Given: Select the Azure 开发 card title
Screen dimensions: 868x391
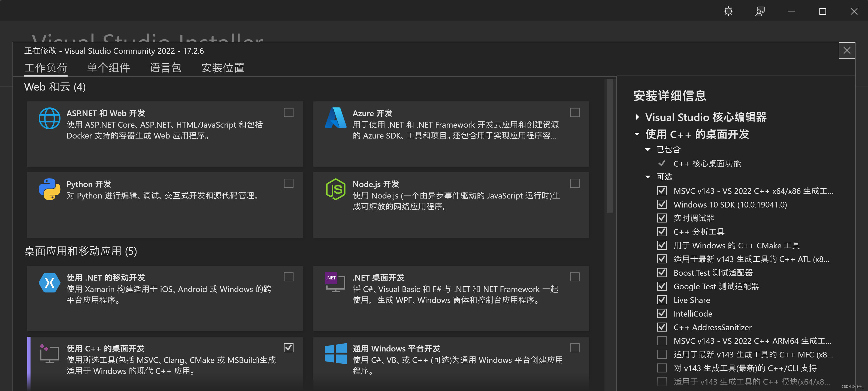Looking at the screenshot, I should pos(372,113).
